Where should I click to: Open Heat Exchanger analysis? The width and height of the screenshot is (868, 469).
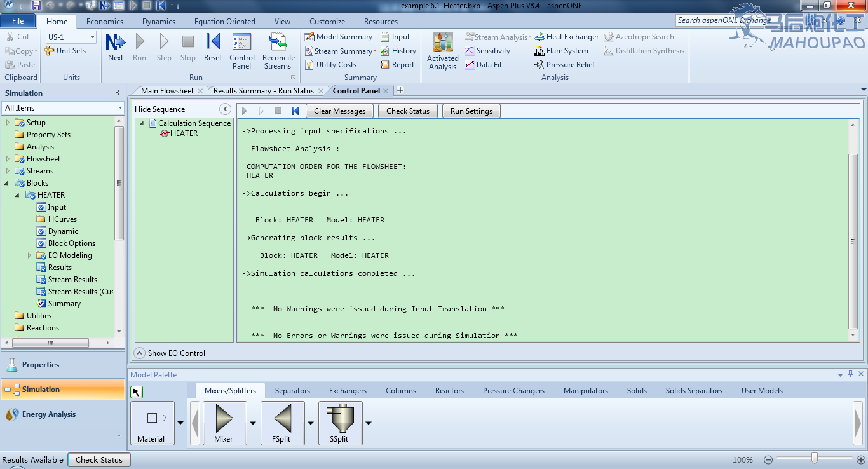567,37
